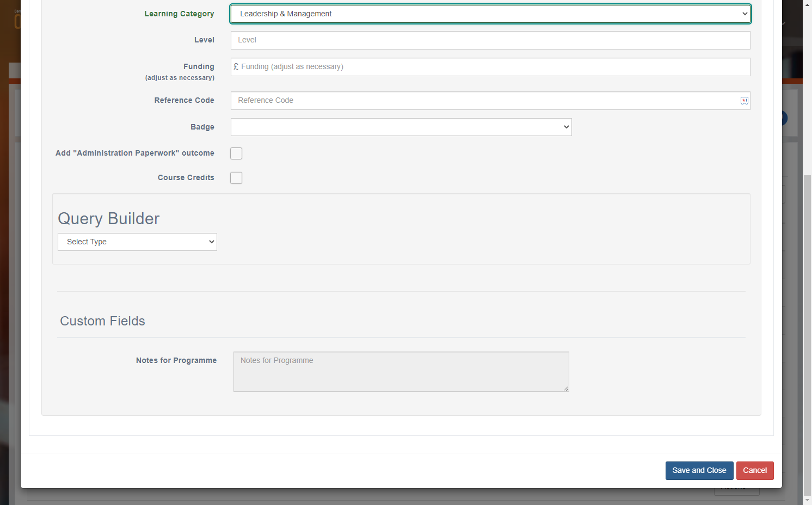Tick the Administration Paperwork outcome checkbox
Image resolution: width=812 pixels, height=505 pixels.
[236, 153]
